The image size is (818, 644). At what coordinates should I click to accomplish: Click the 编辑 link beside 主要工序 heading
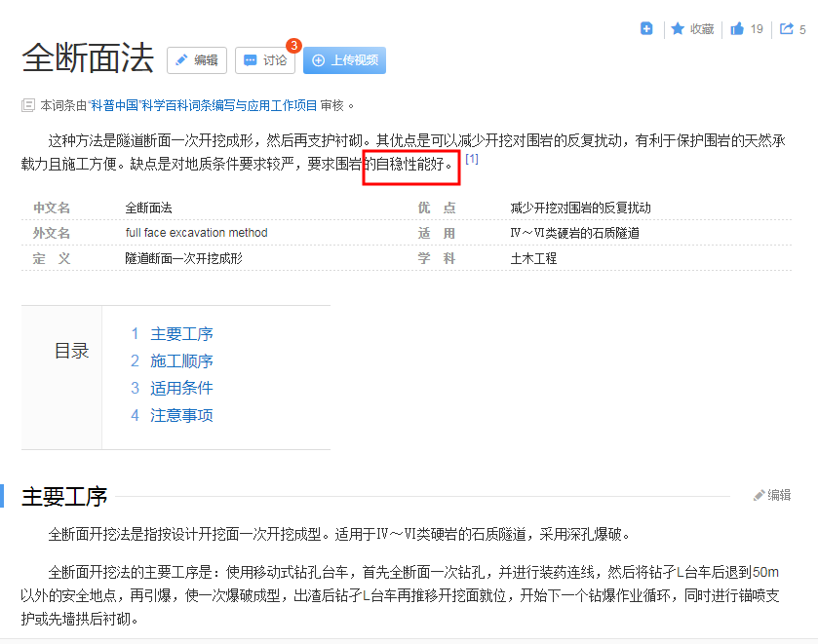(772, 495)
